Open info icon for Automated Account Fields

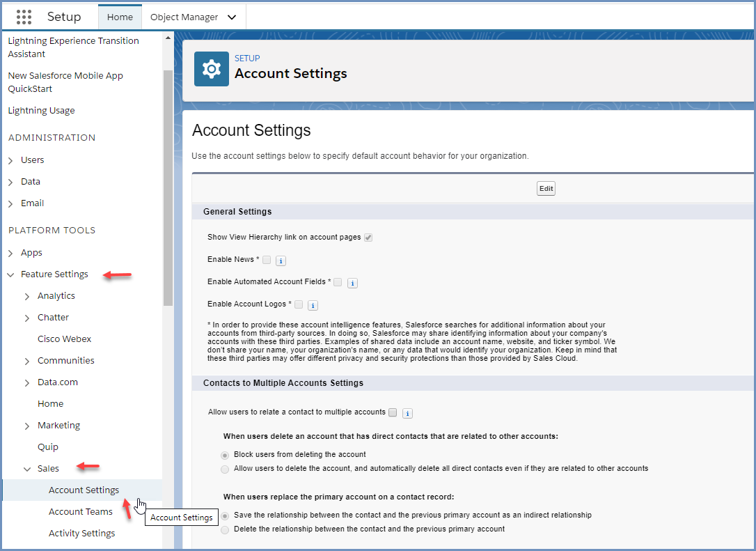point(352,283)
